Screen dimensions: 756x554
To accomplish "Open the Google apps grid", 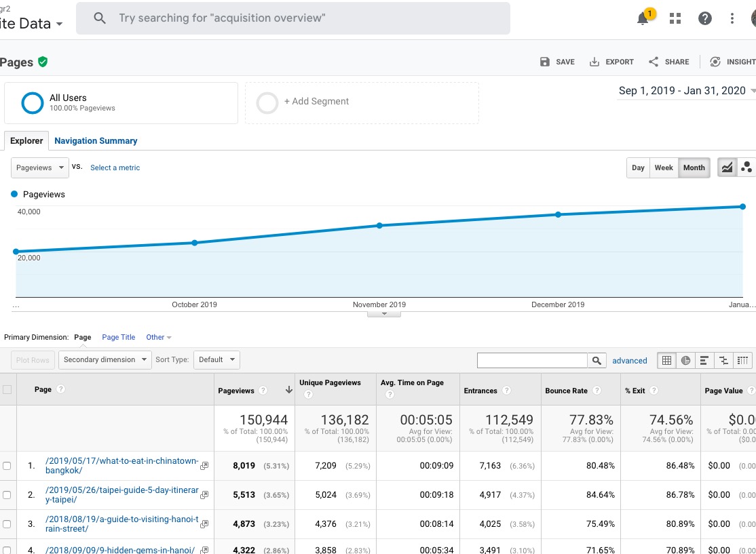I will pos(675,18).
